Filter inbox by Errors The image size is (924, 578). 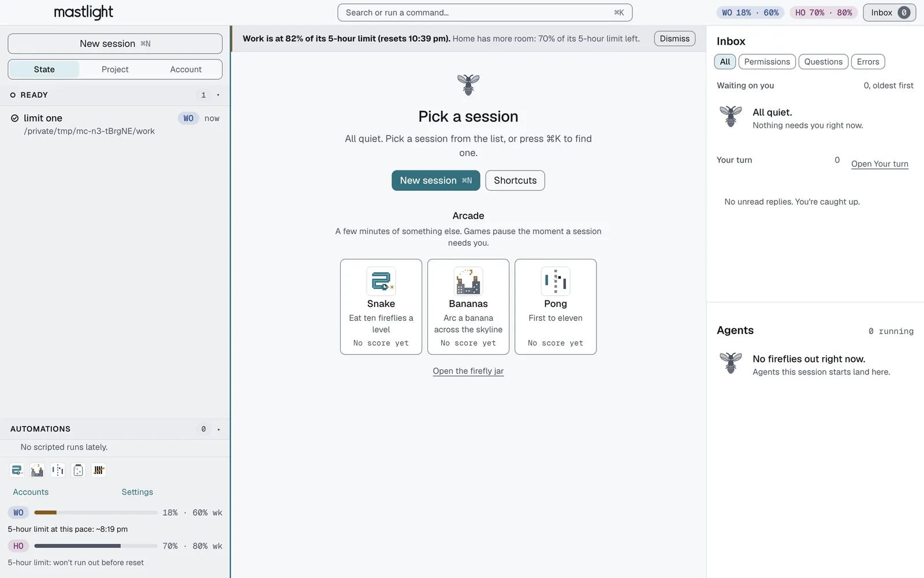(x=868, y=62)
